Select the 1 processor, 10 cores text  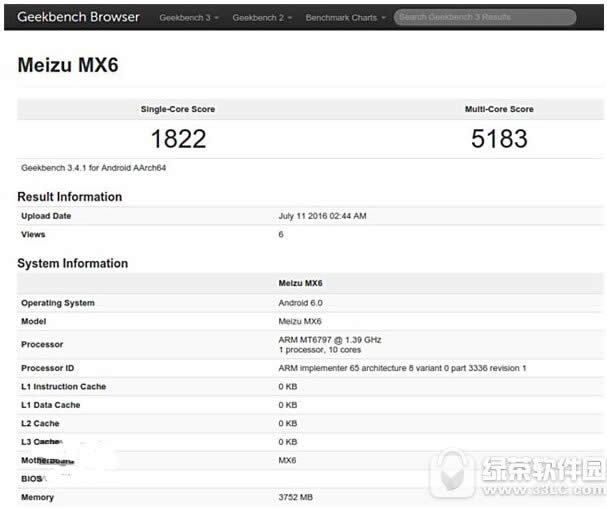tap(320, 350)
